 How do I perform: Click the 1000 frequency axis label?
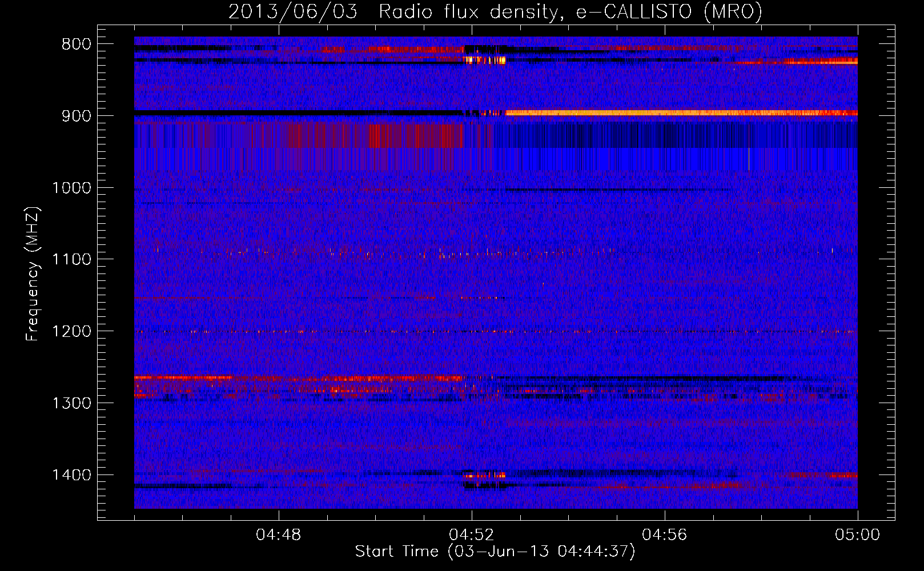[x=71, y=188]
